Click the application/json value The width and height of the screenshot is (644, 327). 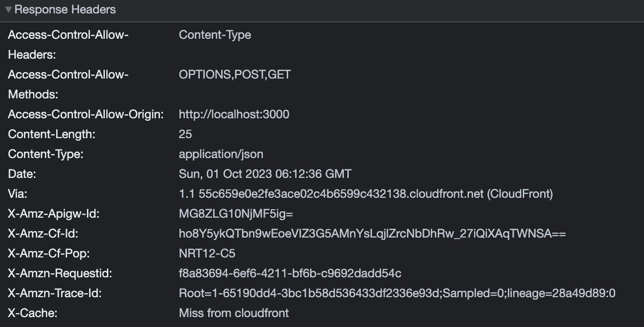coord(222,154)
